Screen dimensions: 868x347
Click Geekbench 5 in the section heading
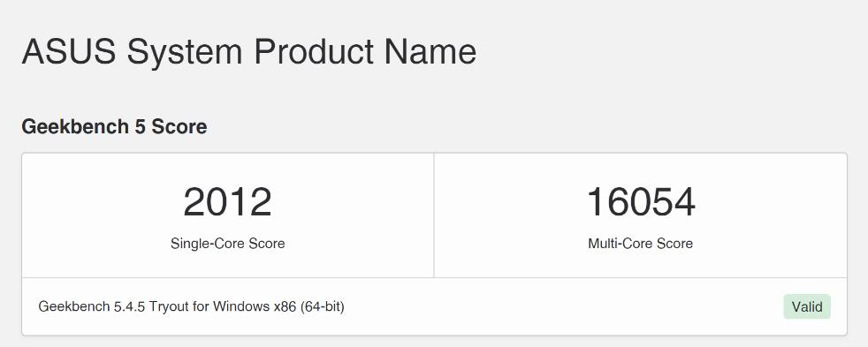[84, 126]
